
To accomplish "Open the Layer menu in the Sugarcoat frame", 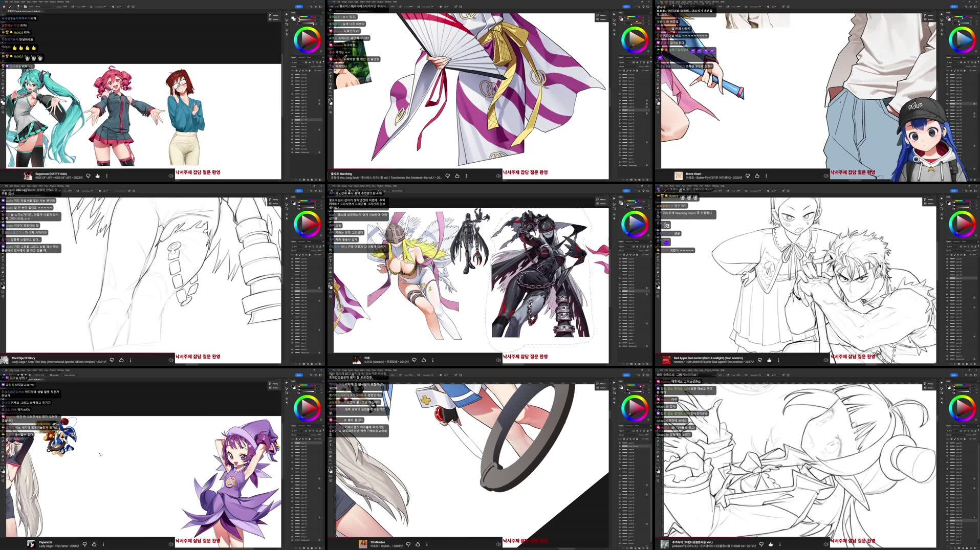I will [23, 2].
